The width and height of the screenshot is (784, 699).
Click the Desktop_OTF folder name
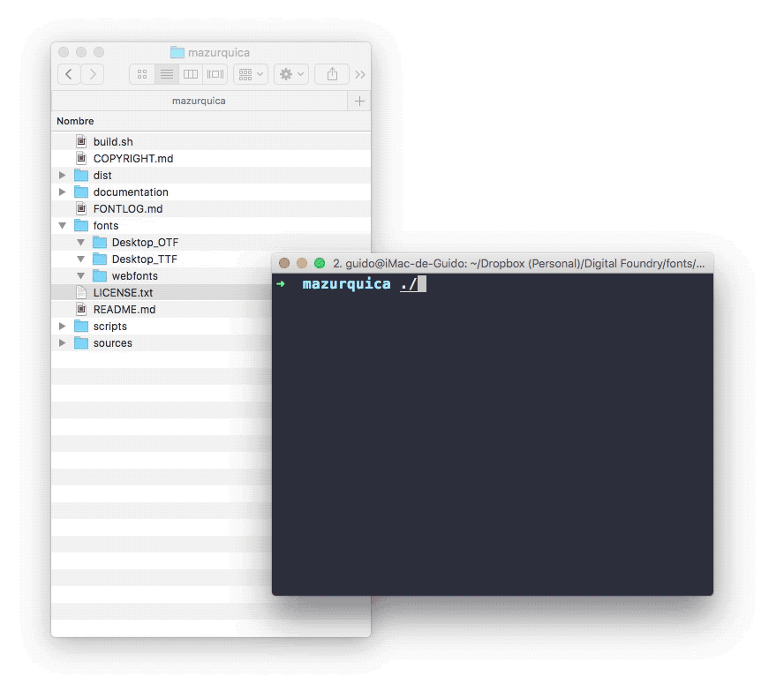[145, 243]
